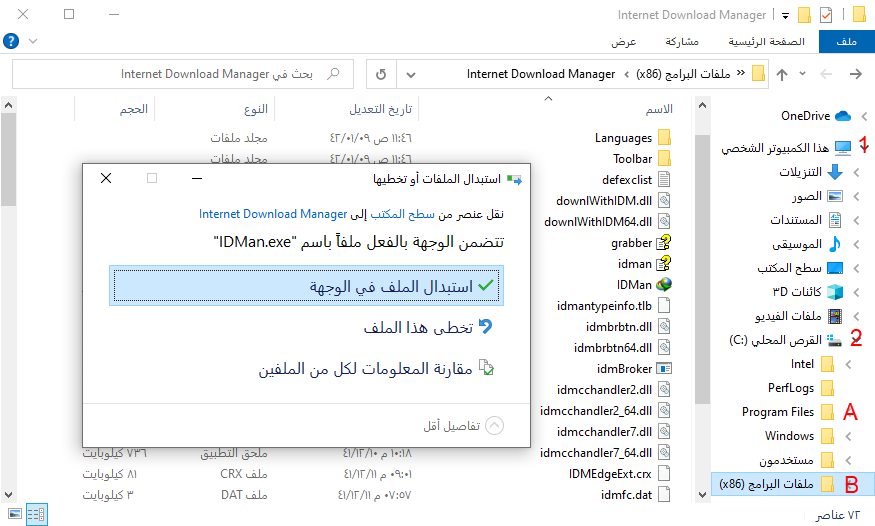
Task: Select هذا الكمبيوتر الشخصي in tree
Action: pos(775,148)
